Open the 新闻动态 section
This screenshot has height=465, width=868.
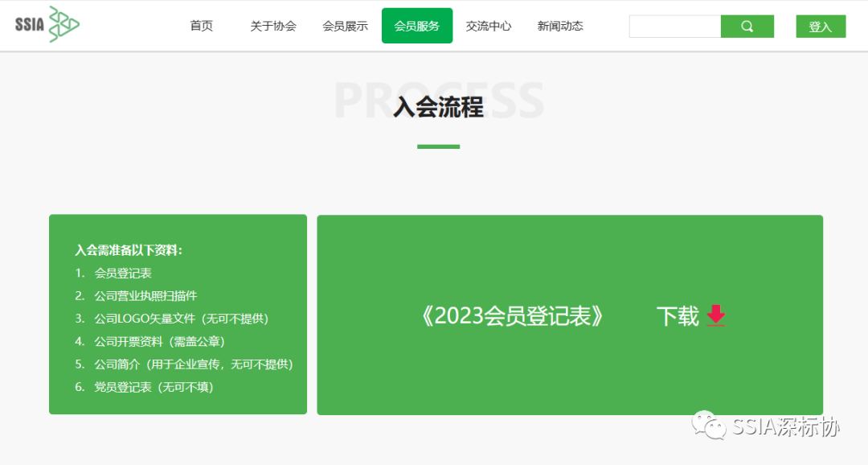(x=559, y=25)
